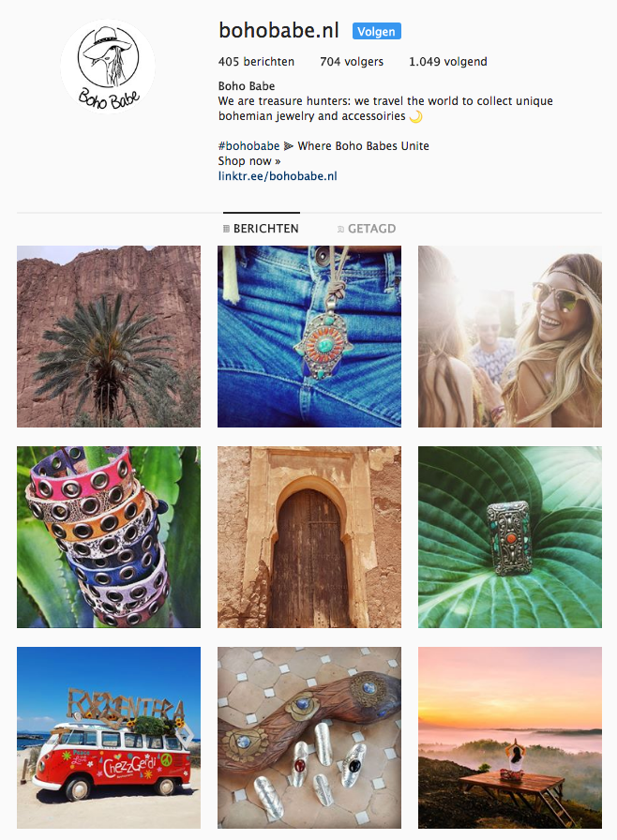The height and width of the screenshot is (840, 617).
Task: Click the tag icon beside GETAGD
Action: (340, 230)
